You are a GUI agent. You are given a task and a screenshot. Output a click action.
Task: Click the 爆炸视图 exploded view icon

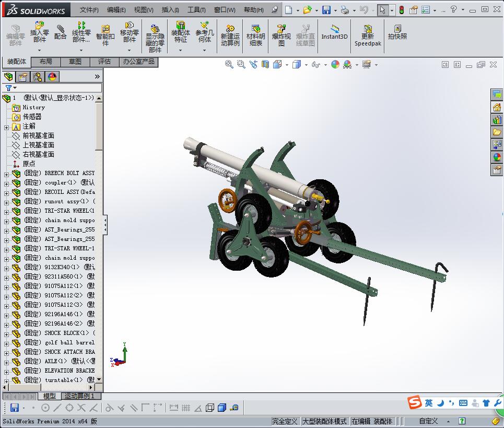282,36
